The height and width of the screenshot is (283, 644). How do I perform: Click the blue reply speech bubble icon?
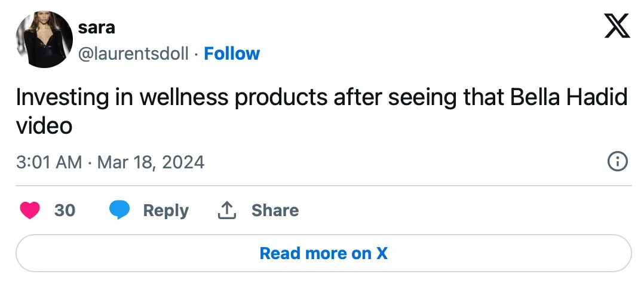119,210
